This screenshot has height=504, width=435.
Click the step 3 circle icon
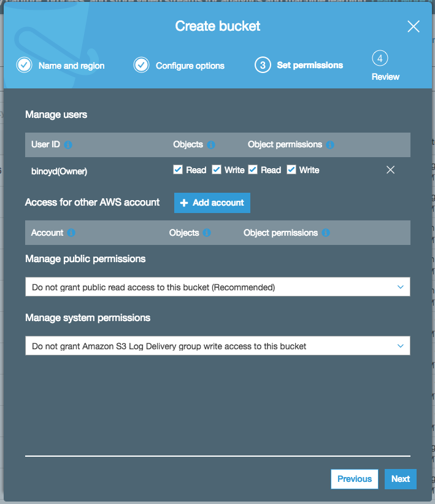coord(263,65)
